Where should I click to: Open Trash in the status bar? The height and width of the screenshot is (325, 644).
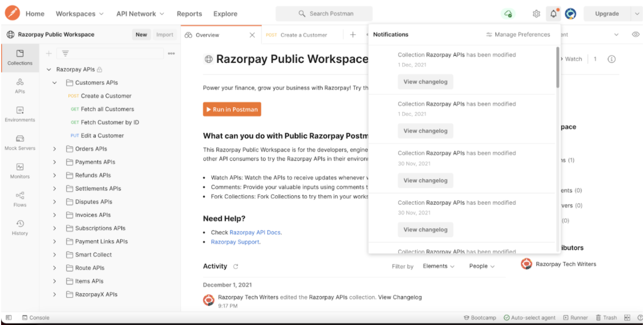click(x=606, y=317)
